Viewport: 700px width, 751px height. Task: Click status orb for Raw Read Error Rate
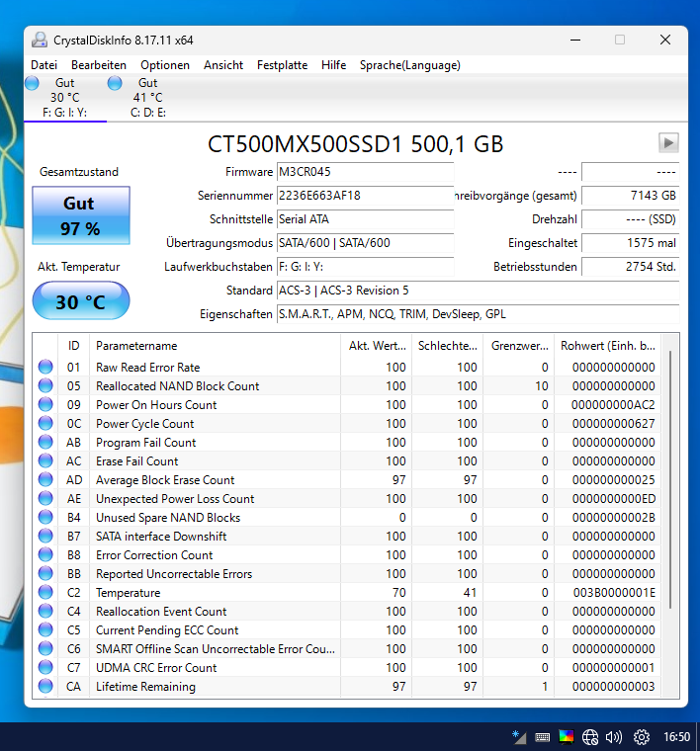(45, 367)
